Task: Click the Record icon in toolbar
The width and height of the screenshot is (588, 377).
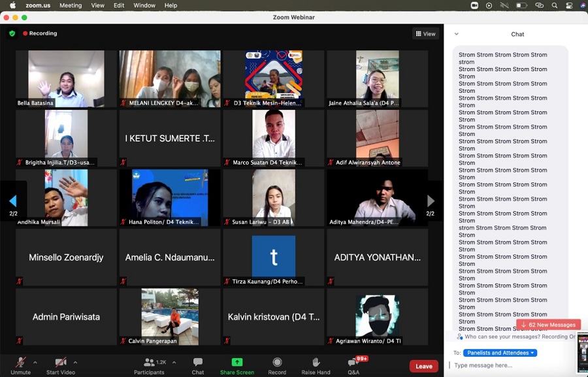Action: pyautogui.click(x=277, y=363)
